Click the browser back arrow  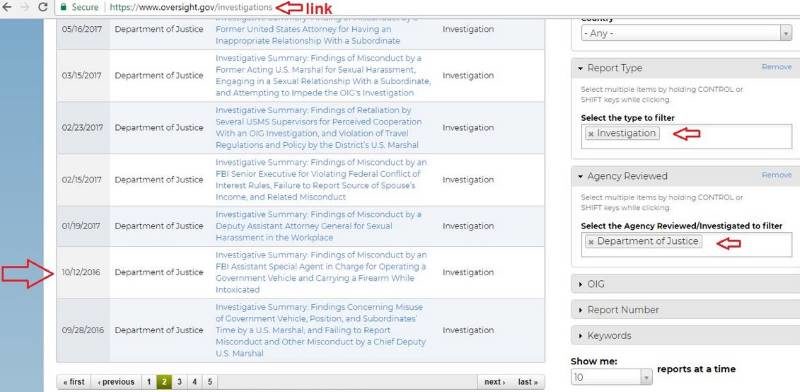(x=7, y=7)
